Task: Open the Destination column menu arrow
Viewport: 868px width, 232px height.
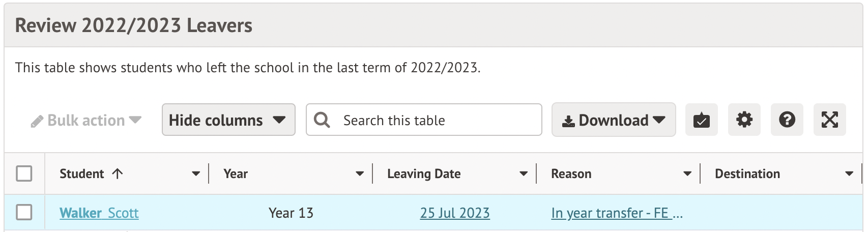Action: pyautogui.click(x=849, y=174)
